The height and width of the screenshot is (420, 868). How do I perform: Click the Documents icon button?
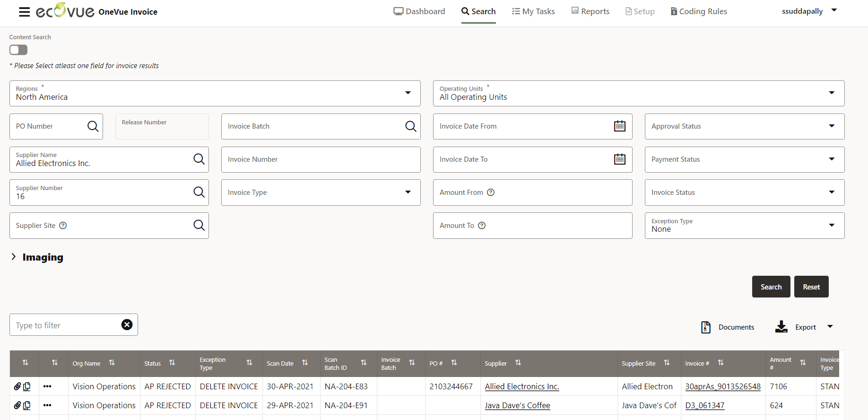click(x=706, y=327)
